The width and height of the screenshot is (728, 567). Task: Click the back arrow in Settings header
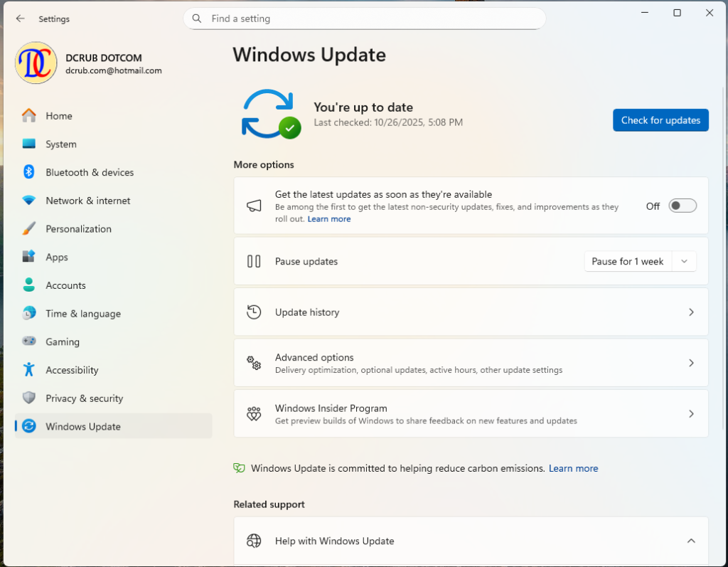pos(20,18)
